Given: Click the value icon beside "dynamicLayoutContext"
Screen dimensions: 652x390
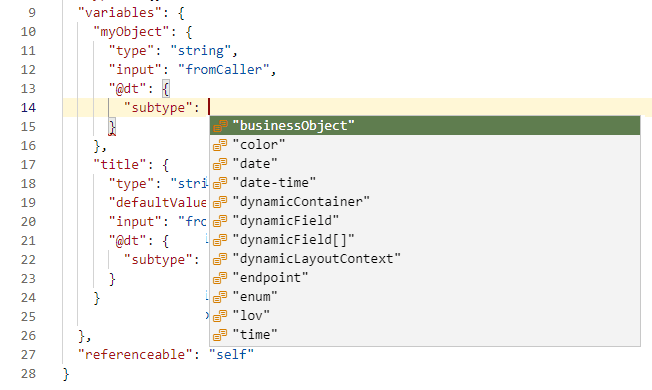Looking at the screenshot, I should pyautogui.click(x=220, y=259).
